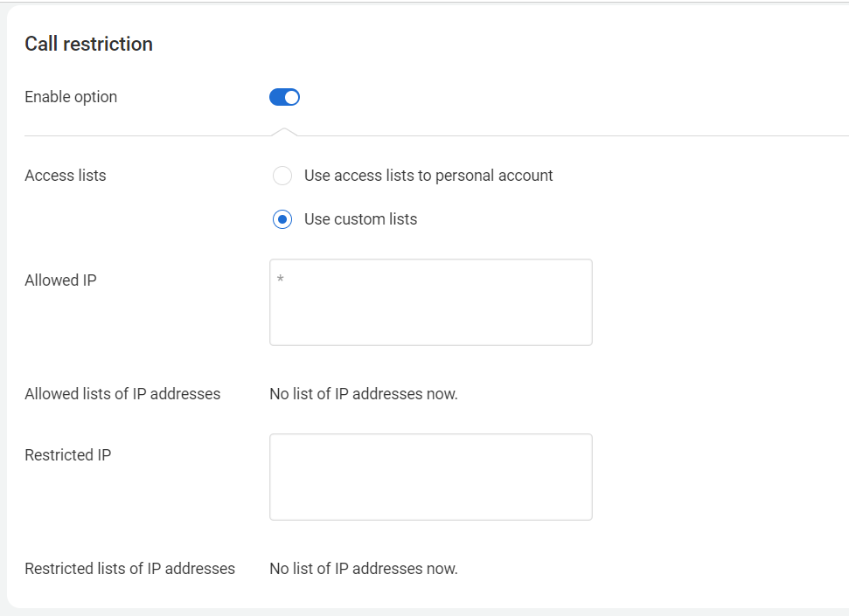Click the 'No list' message beside Restricted lists
The height and width of the screenshot is (616, 849).
[364, 568]
